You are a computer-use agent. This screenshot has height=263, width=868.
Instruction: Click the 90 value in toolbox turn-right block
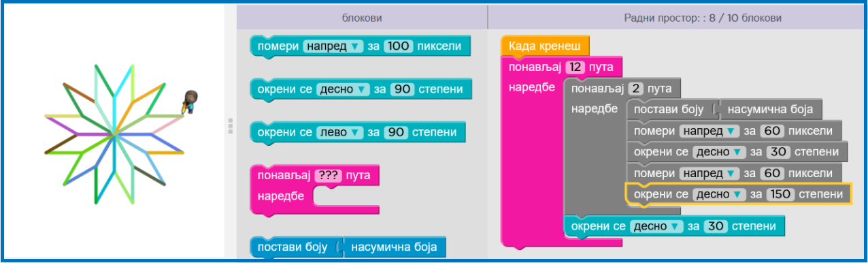click(403, 89)
